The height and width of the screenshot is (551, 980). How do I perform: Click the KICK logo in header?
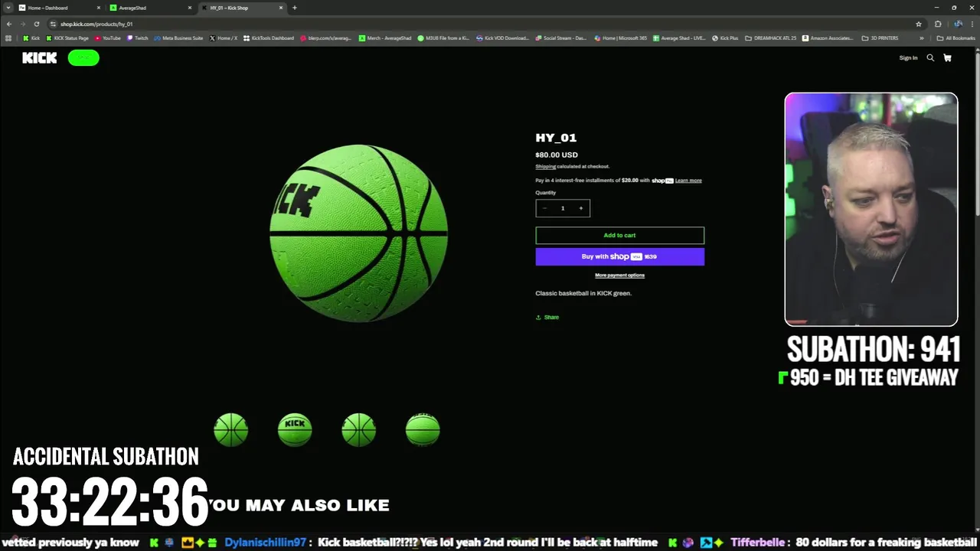coord(40,57)
